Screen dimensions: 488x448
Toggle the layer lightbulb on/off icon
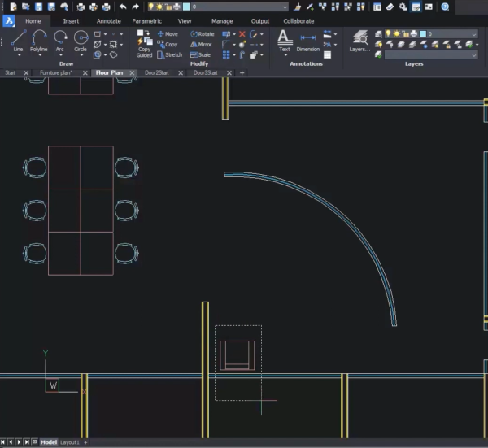point(388,34)
